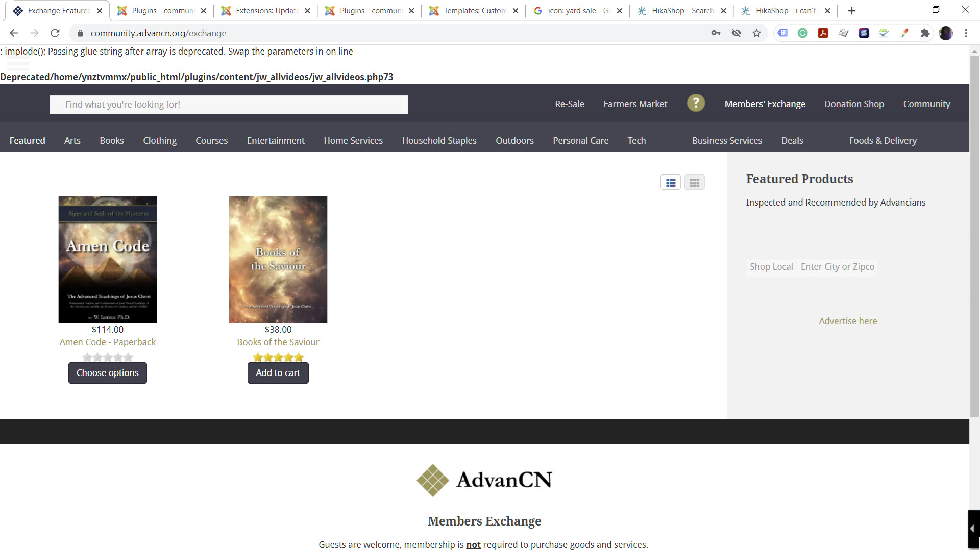The width and height of the screenshot is (980, 550).
Task: Open the Amen Code - Paperback product link
Action: click(108, 342)
